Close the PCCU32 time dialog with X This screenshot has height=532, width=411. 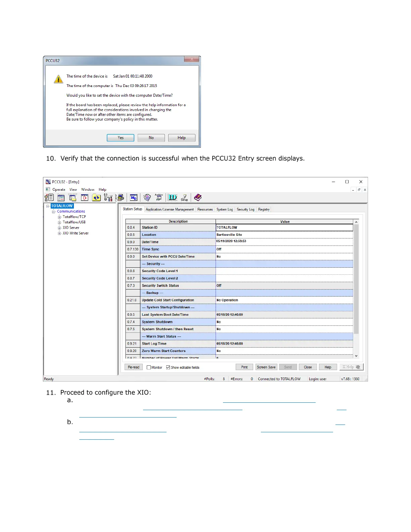point(192,59)
